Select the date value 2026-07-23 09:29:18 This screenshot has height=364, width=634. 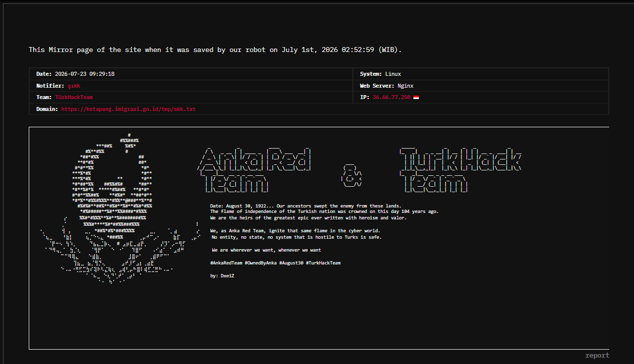tap(85, 74)
